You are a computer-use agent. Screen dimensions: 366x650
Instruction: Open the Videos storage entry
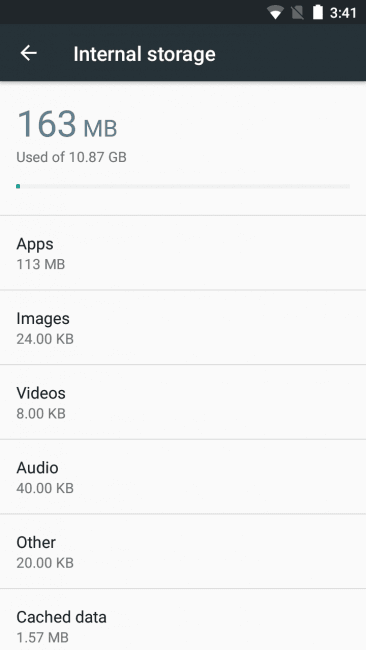point(183,402)
